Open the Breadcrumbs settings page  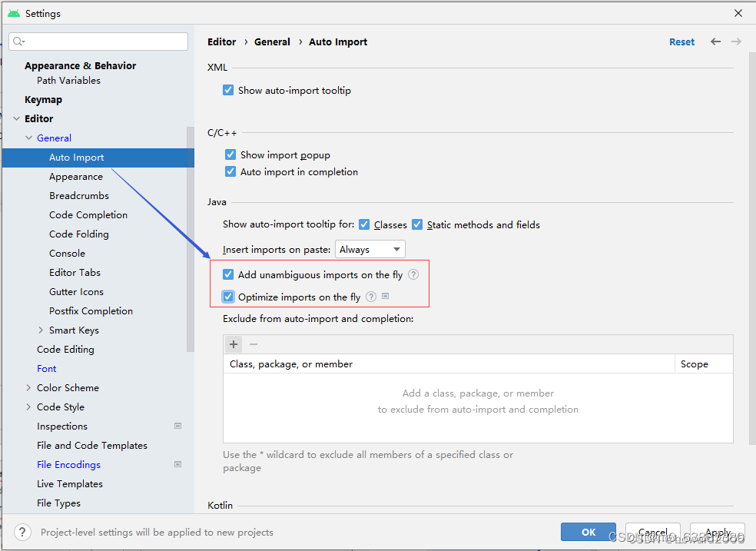[79, 196]
